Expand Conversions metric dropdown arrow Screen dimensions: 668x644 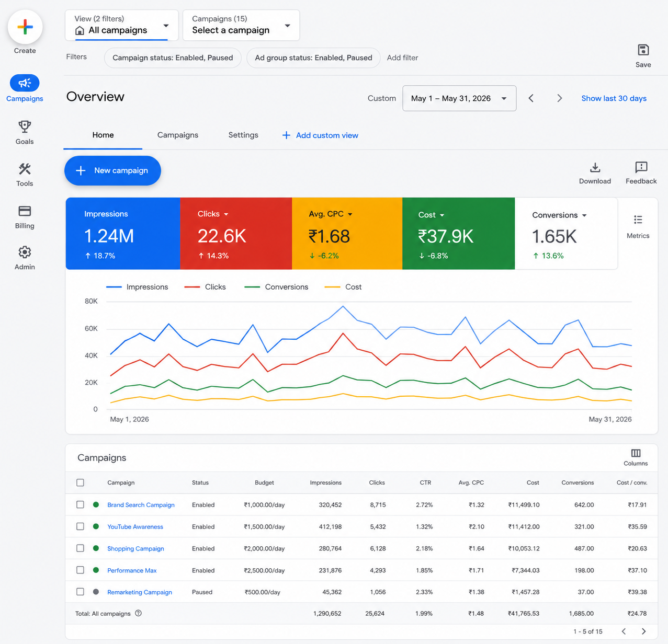tap(584, 215)
